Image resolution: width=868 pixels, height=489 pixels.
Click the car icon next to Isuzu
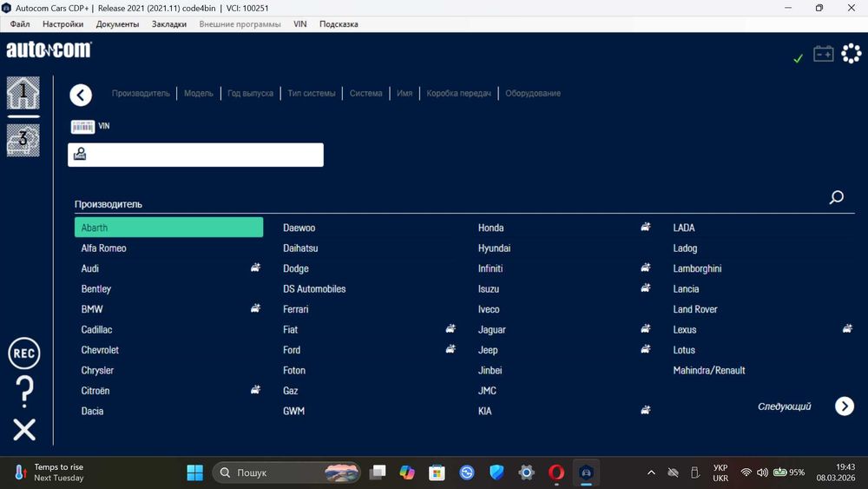point(646,288)
